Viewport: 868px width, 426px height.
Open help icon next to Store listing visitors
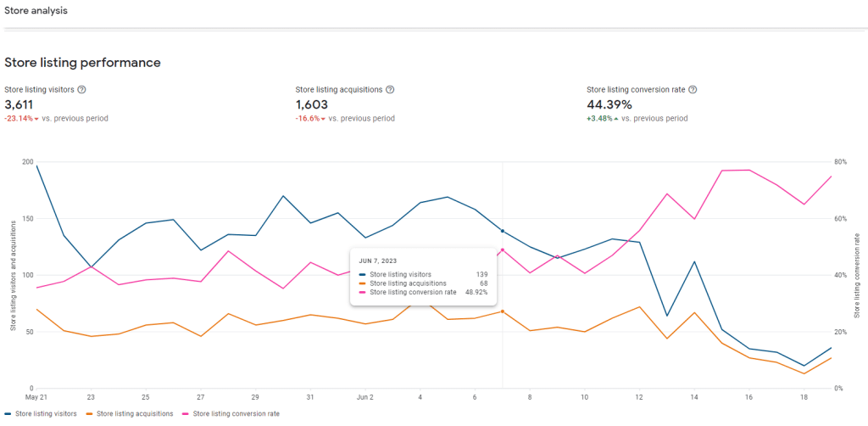pyautogui.click(x=81, y=90)
